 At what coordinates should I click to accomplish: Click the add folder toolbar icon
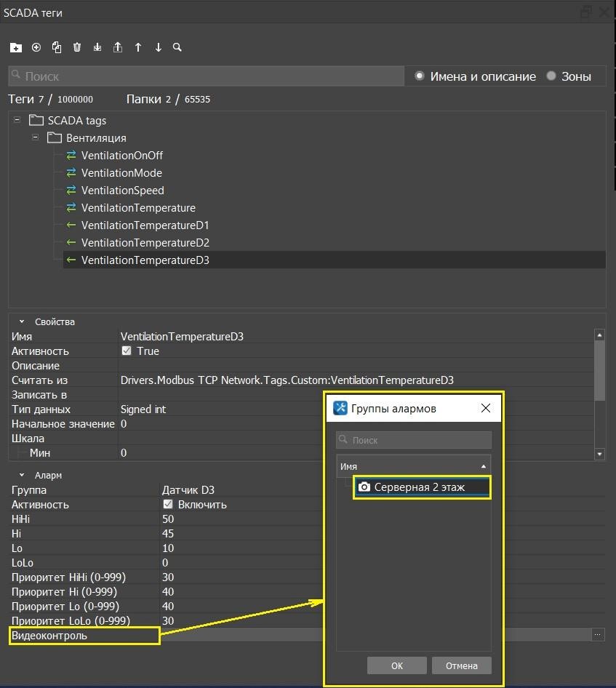click(16, 47)
